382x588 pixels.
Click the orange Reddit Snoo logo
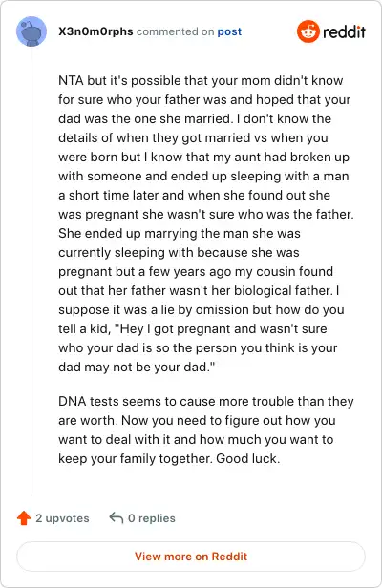click(x=308, y=31)
